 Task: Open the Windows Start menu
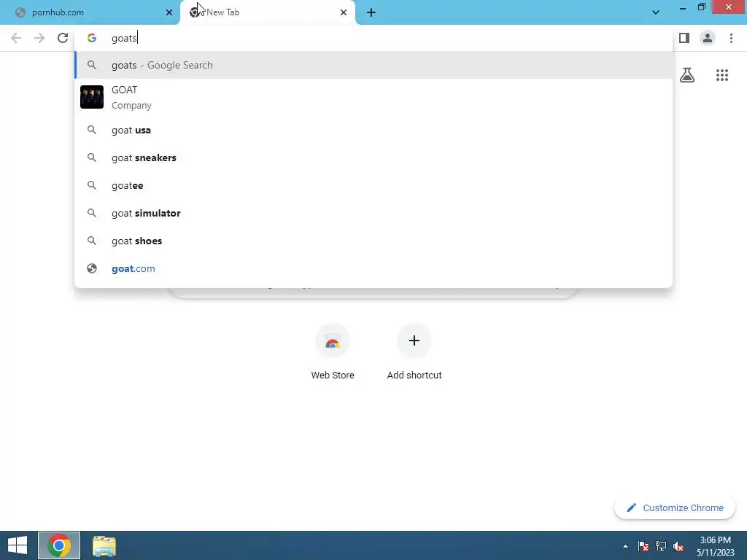tap(18, 545)
